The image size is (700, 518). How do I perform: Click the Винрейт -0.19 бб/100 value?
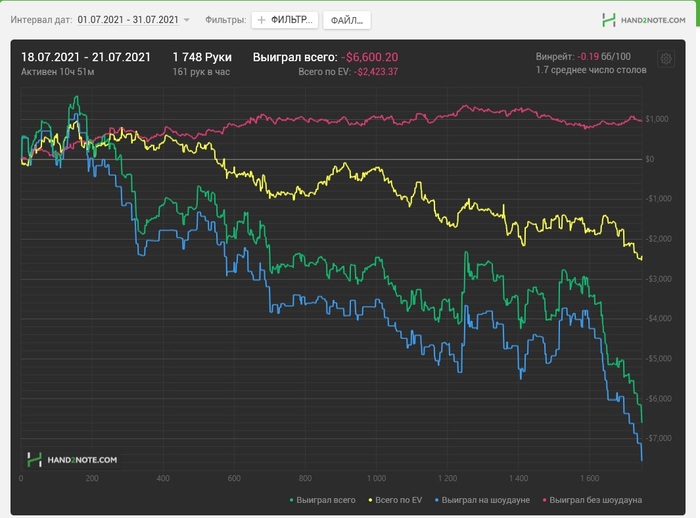point(583,57)
